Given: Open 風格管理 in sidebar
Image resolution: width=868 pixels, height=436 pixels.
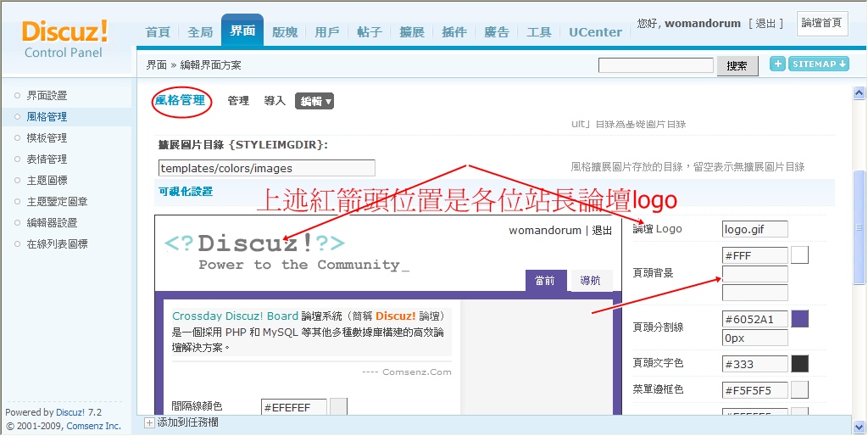Looking at the screenshot, I should 47,117.
